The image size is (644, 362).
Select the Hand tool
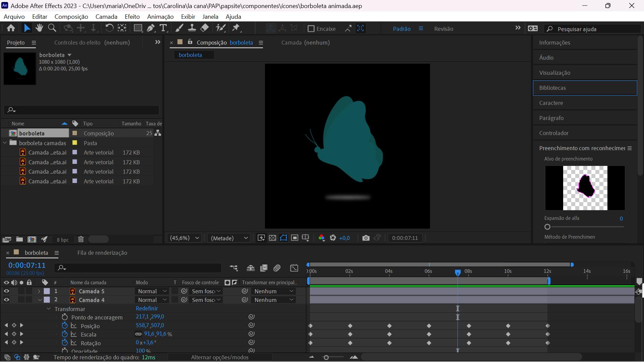(39, 28)
